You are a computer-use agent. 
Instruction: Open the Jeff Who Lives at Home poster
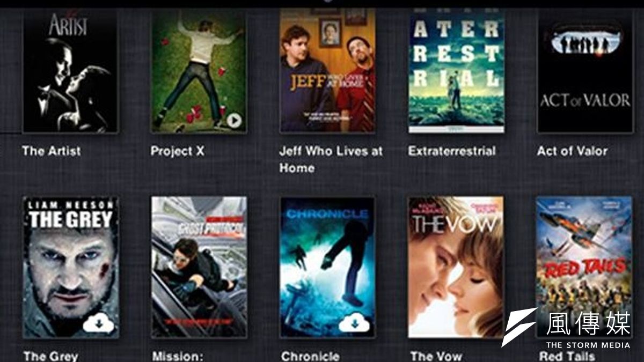coord(327,71)
